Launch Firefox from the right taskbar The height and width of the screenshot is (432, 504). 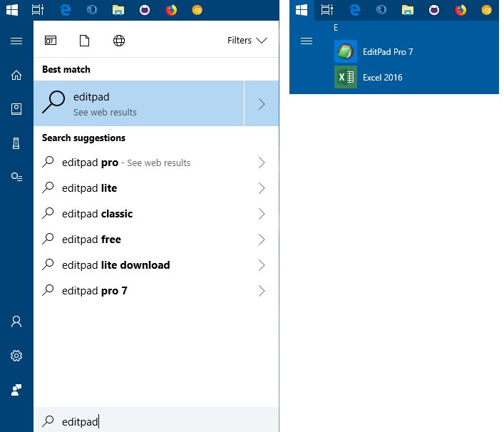pyautogui.click(x=461, y=10)
